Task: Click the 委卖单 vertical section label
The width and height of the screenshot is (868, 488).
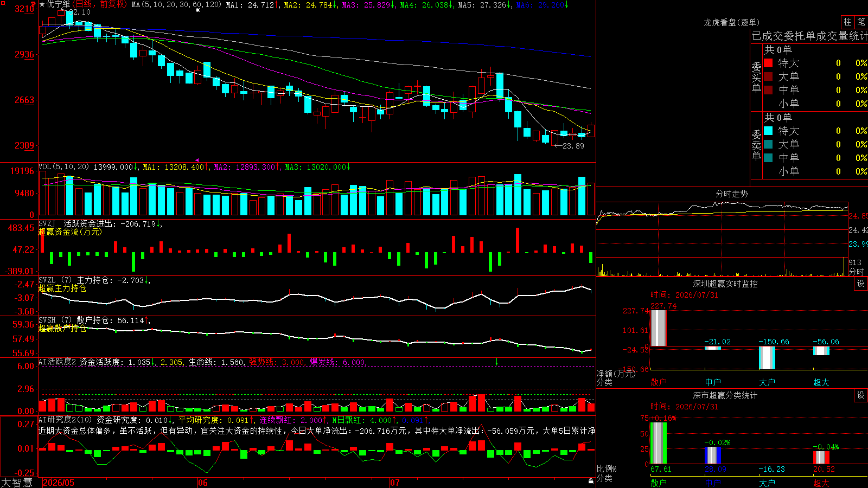Action: point(756,145)
